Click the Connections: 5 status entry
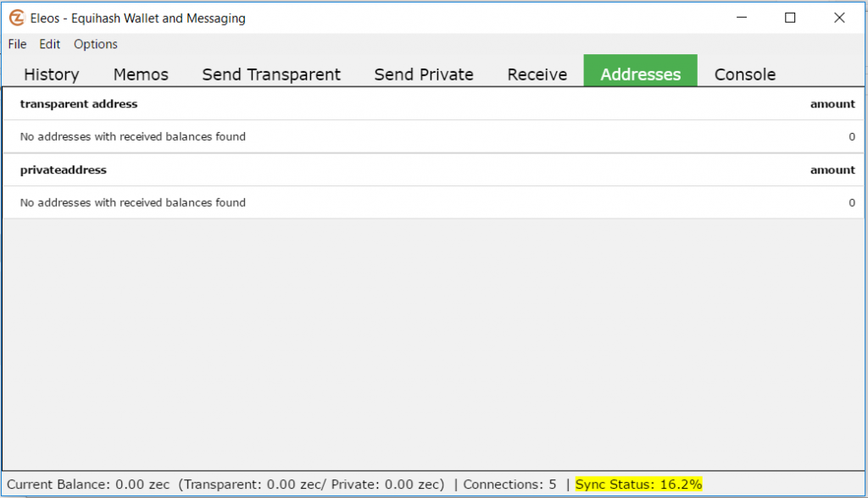This screenshot has height=498, width=868. 509,484
